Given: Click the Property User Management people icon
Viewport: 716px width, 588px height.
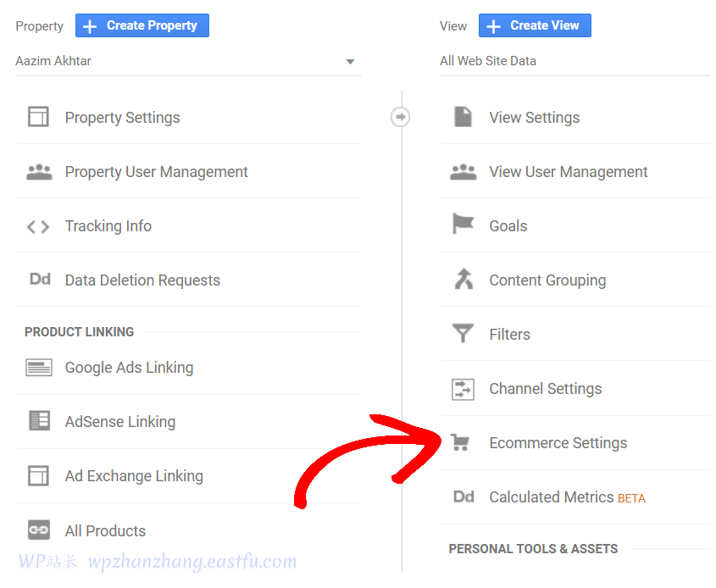Looking at the screenshot, I should pos(39,172).
